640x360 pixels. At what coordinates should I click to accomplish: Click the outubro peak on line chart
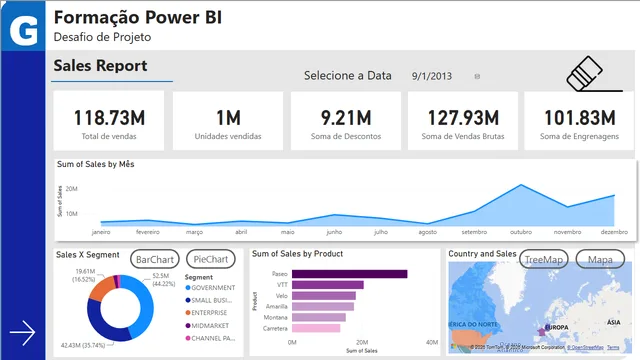point(521,185)
